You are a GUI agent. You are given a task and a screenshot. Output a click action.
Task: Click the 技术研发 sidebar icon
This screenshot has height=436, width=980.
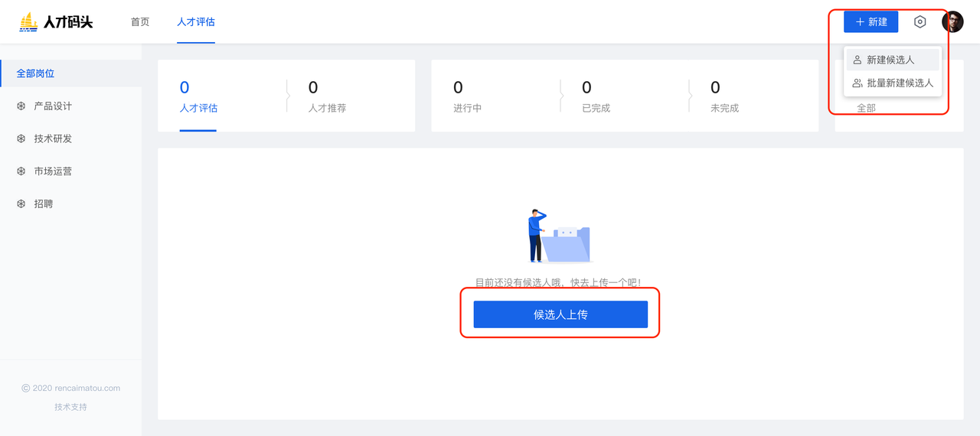point(21,139)
